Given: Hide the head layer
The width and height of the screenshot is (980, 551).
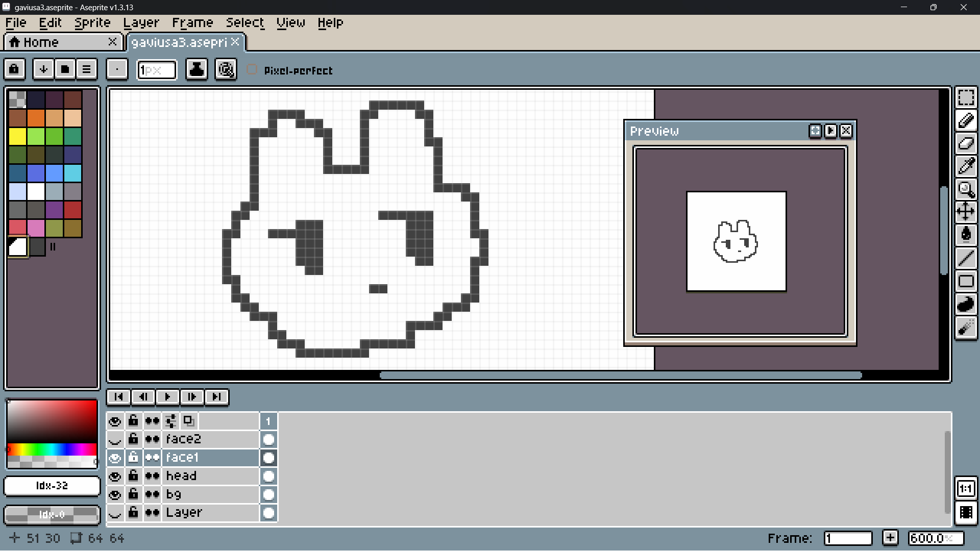Looking at the screenshot, I should [115, 476].
